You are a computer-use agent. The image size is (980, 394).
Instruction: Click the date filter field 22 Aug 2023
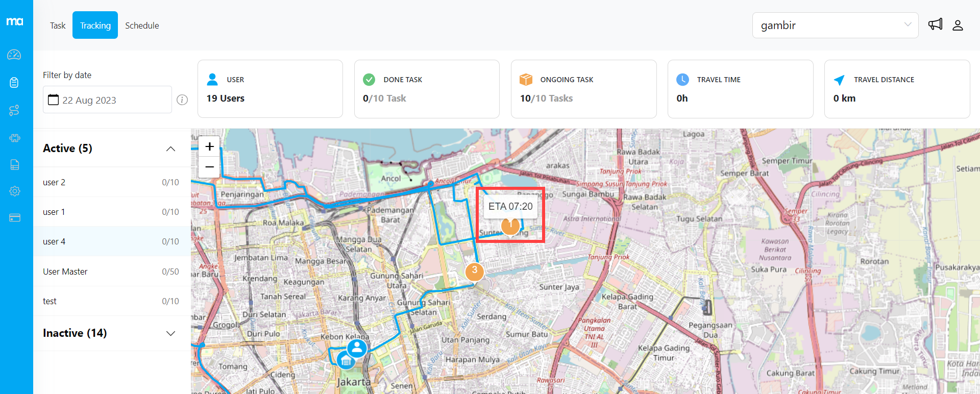[107, 100]
